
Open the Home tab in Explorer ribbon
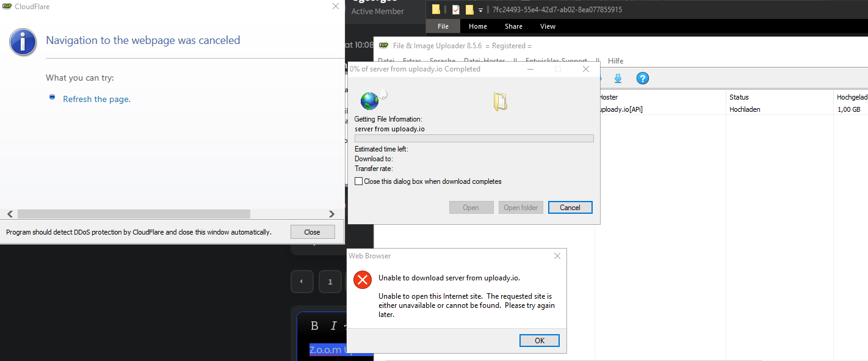(478, 26)
